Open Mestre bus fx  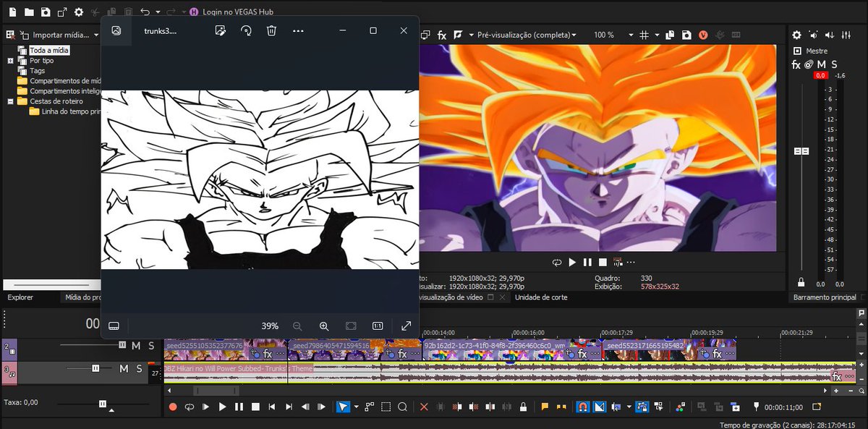click(x=796, y=64)
